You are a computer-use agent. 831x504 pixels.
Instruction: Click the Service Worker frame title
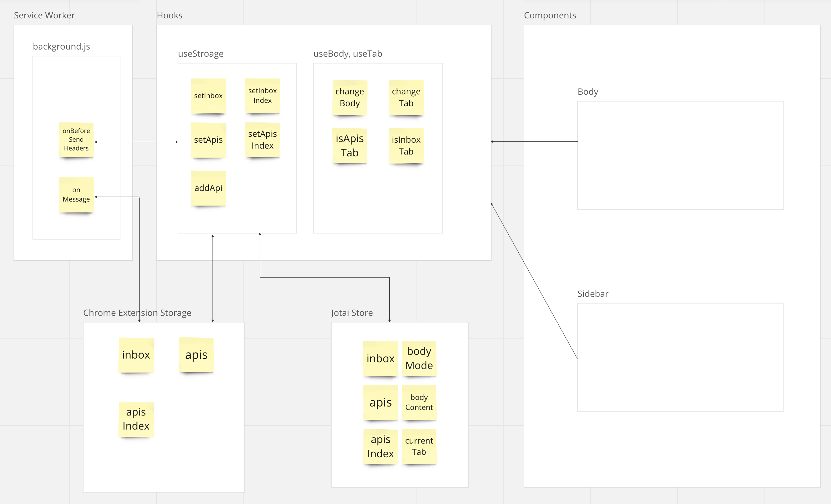44,16
